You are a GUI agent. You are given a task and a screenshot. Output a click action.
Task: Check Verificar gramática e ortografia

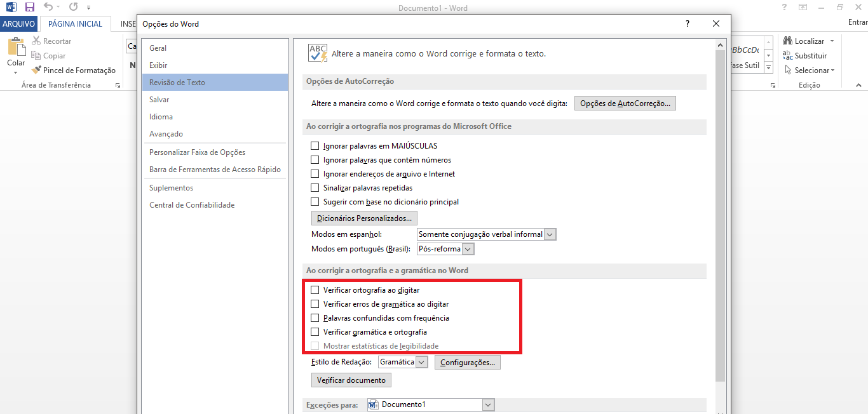pos(315,332)
